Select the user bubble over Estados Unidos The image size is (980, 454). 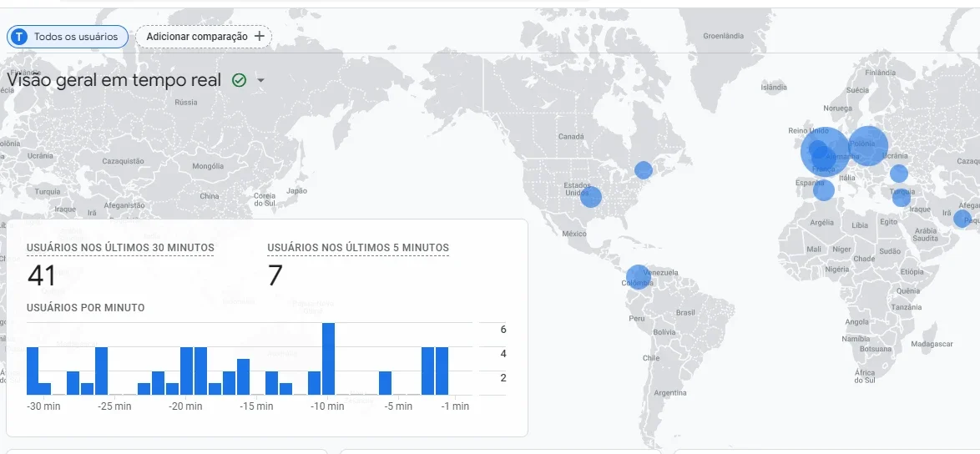tap(591, 197)
